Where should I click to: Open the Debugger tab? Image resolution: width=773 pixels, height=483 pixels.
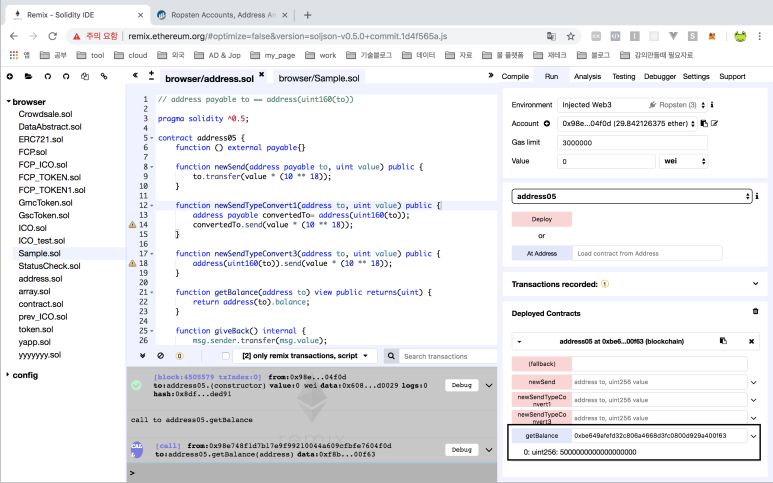[660, 76]
